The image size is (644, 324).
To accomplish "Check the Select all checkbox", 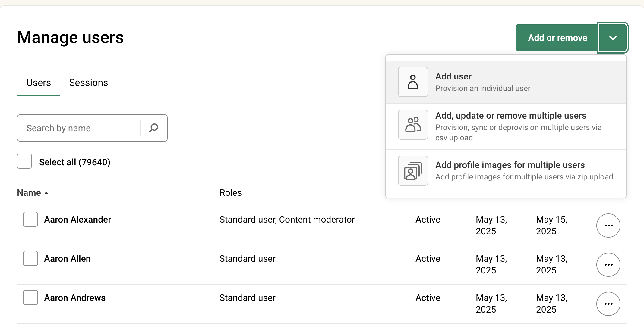I will pyautogui.click(x=24, y=161).
